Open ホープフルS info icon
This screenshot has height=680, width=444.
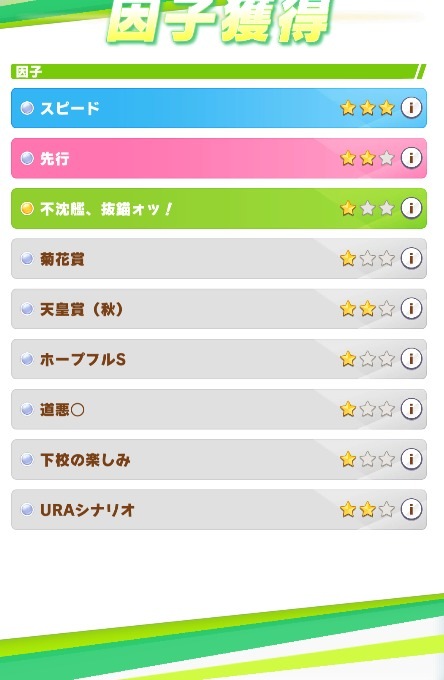[411, 359]
